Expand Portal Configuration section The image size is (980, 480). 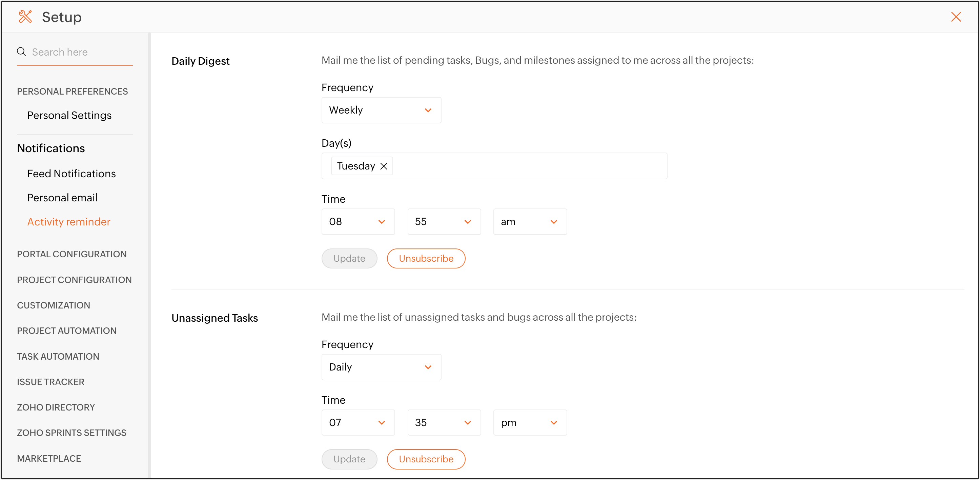pyautogui.click(x=72, y=254)
